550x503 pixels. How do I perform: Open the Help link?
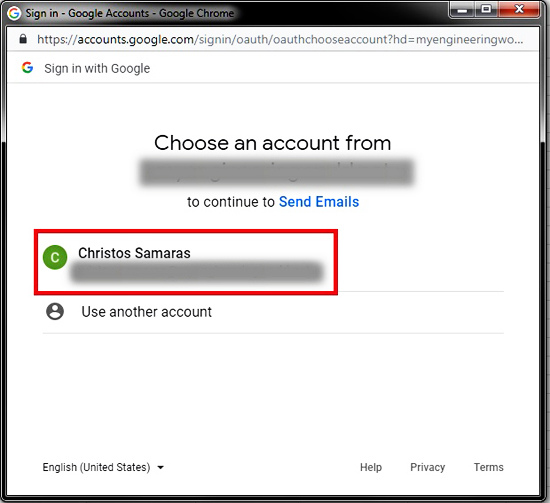click(x=371, y=467)
